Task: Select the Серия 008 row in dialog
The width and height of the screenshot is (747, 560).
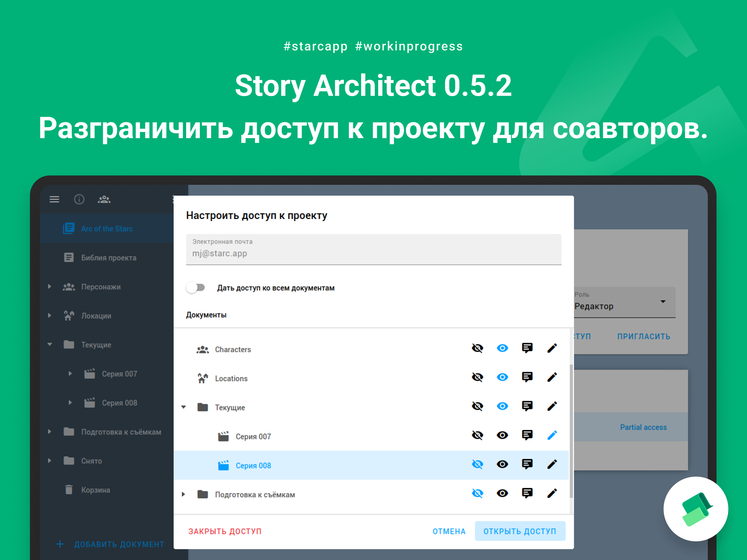Action: click(x=371, y=465)
